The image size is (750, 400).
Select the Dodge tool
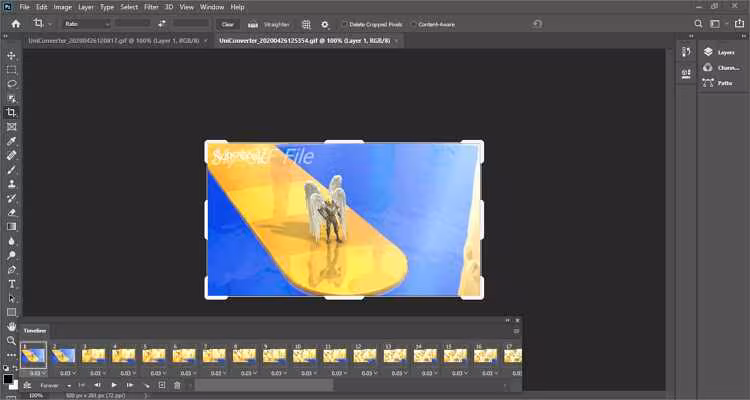tap(11, 255)
